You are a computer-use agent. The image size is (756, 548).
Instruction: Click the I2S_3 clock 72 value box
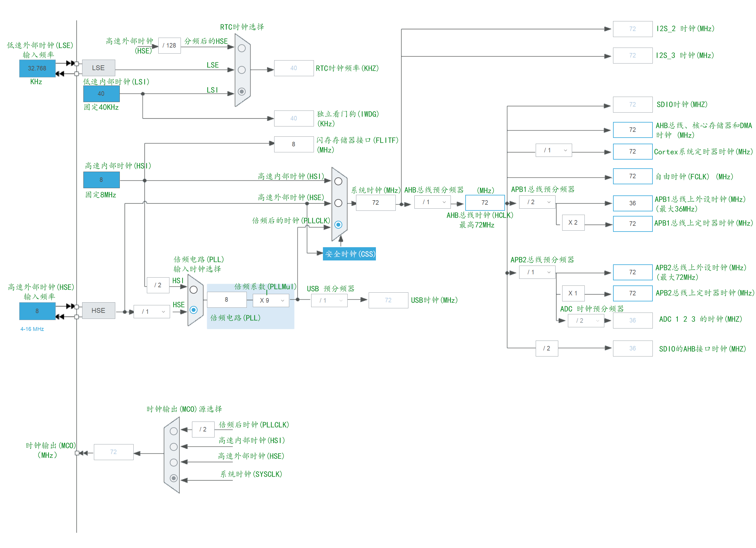633,56
